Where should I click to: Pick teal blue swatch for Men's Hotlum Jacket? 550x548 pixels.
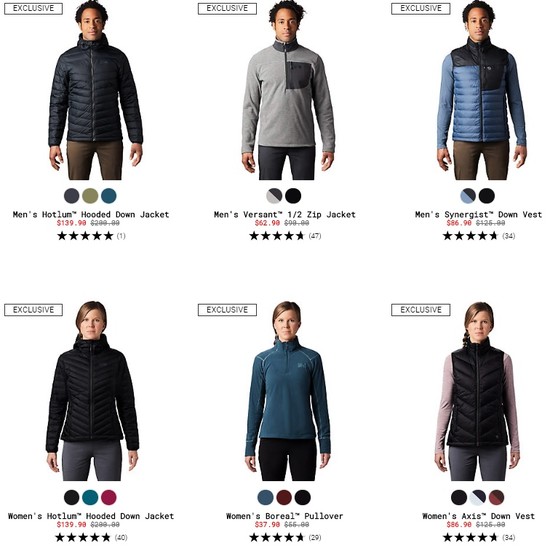pyautogui.click(x=109, y=196)
